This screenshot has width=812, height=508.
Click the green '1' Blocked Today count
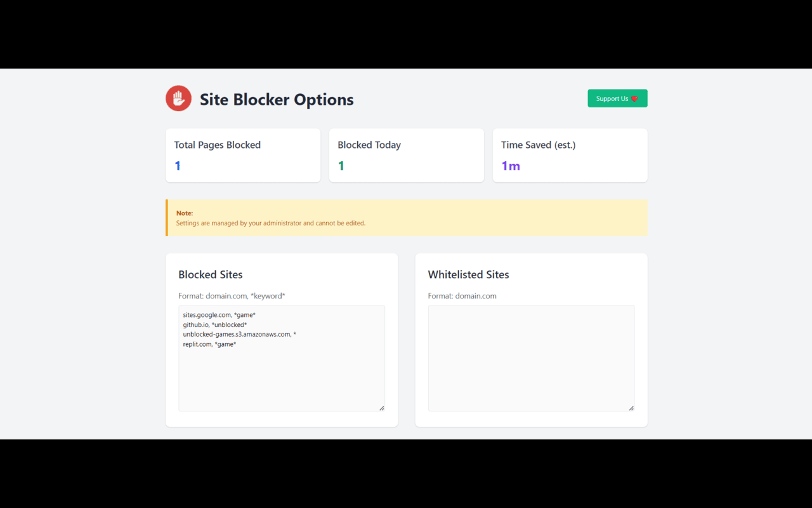[341, 166]
